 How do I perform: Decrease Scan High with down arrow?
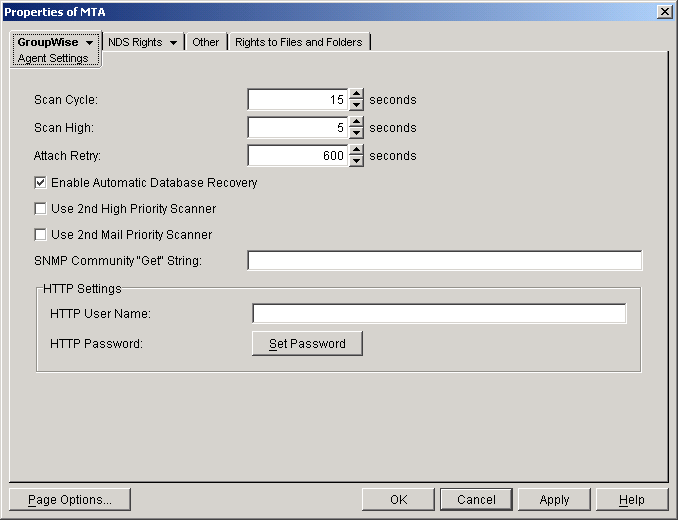coord(356,133)
